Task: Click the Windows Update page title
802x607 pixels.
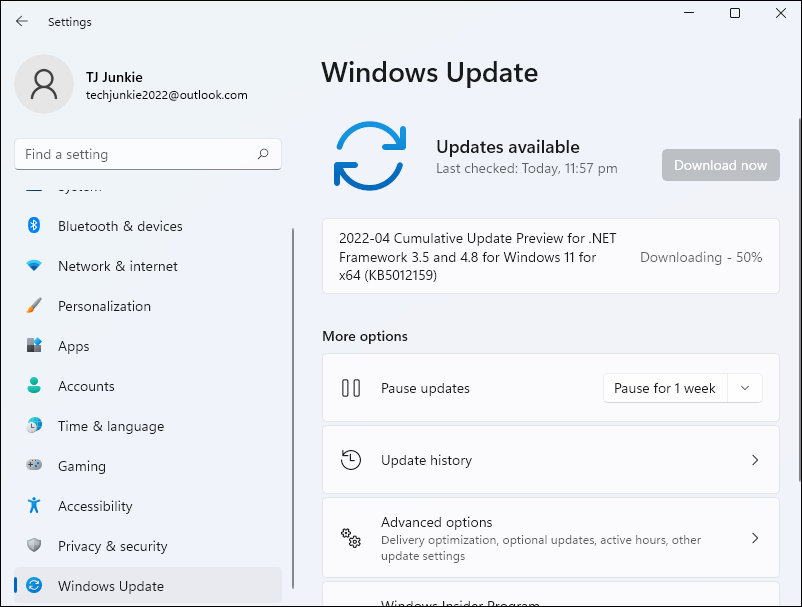Action: point(430,72)
